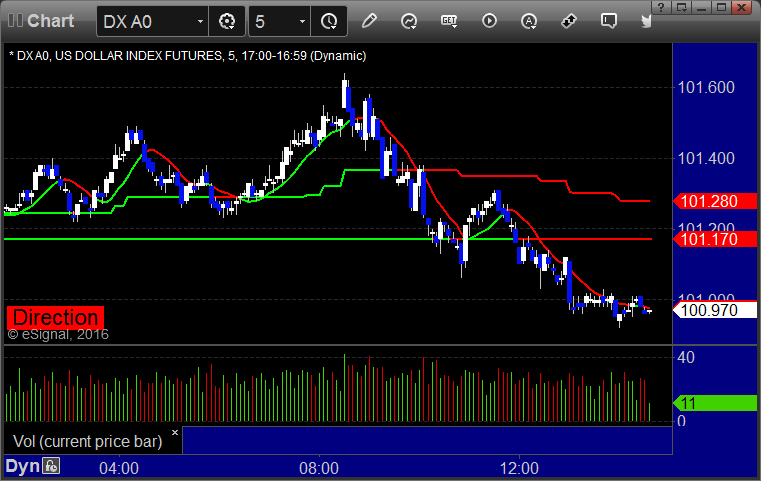Click the Chart grip handle icon
The image size is (761, 481).
[x=15, y=20]
